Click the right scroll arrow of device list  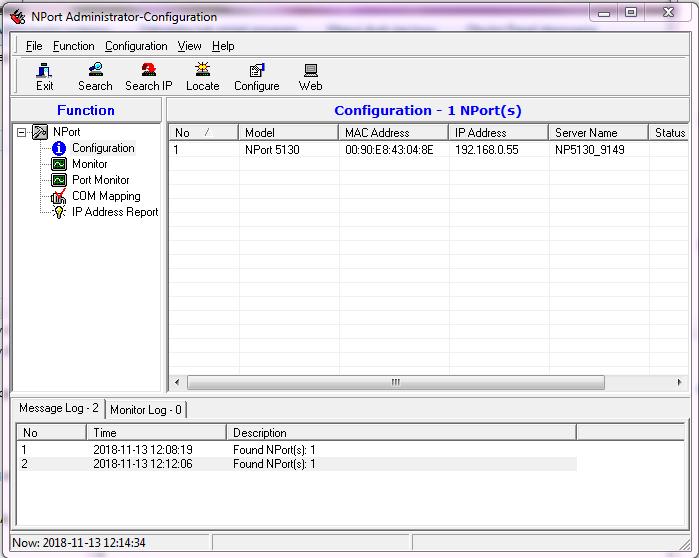(x=679, y=382)
